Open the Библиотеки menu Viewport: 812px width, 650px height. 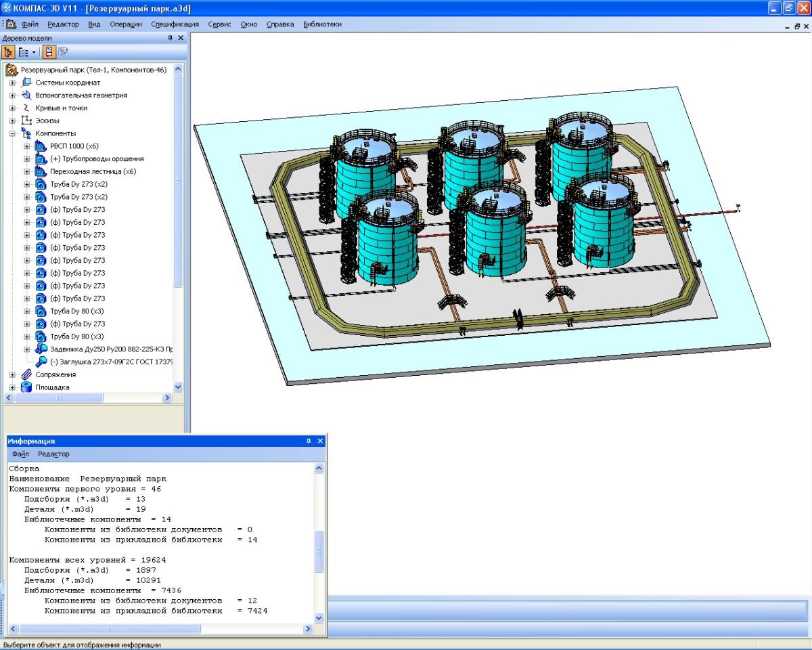322,24
